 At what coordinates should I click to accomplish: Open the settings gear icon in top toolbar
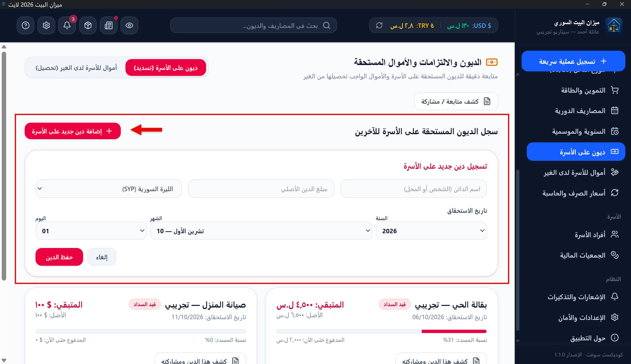pyautogui.click(x=46, y=25)
